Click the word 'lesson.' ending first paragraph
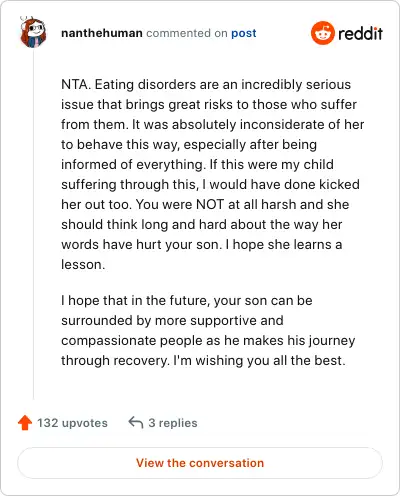The height and width of the screenshot is (496, 400). point(83,264)
